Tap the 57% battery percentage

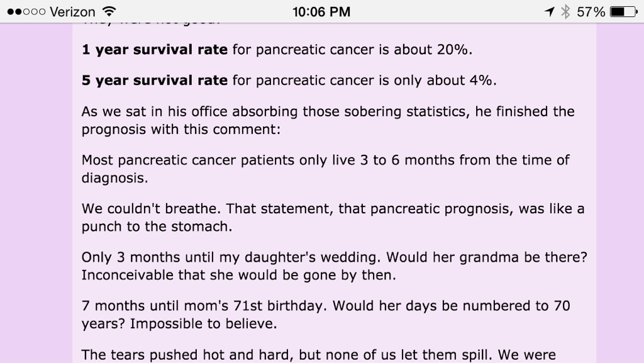[591, 11]
